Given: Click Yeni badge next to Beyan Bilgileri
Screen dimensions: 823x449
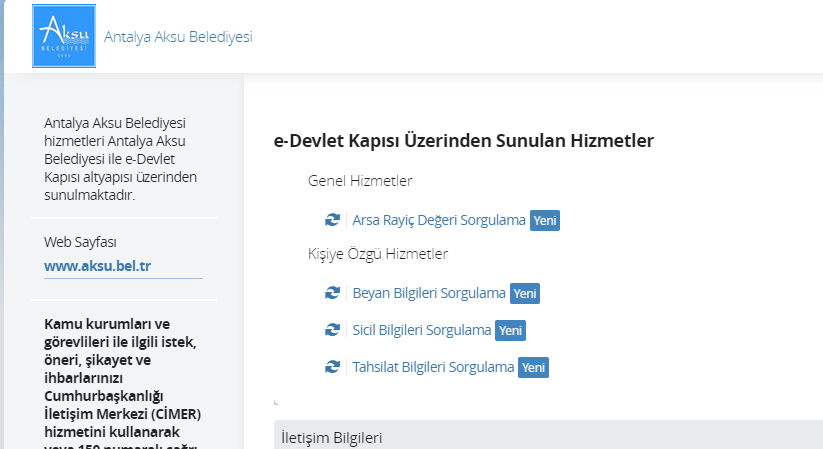Looking at the screenshot, I should [525, 294].
